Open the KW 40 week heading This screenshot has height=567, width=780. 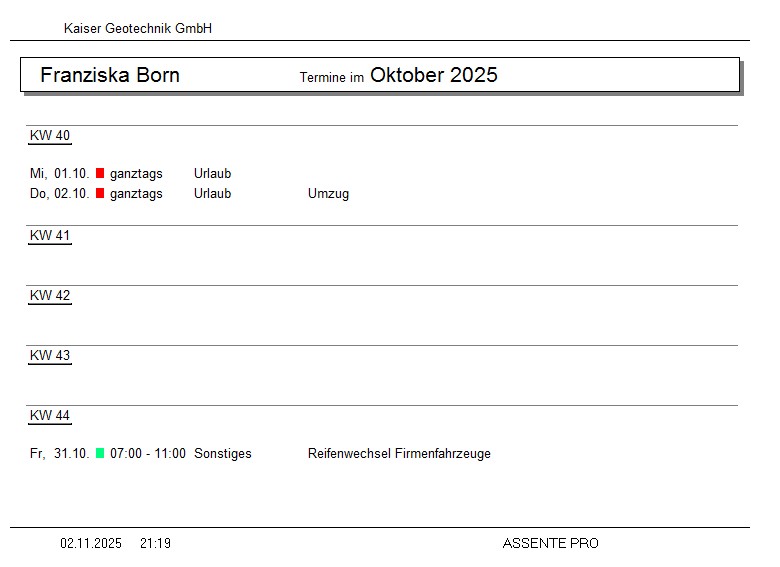pyautogui.click(x=50, y=136)
